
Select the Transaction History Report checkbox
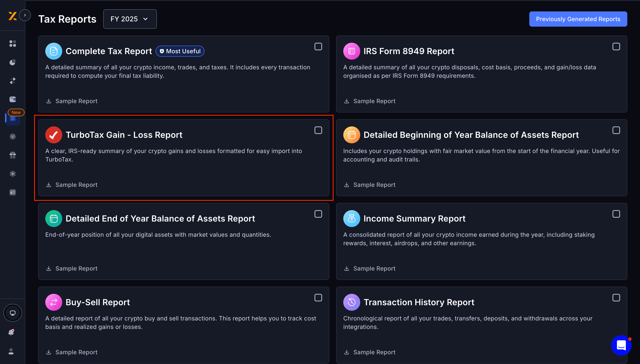point(616,297)
